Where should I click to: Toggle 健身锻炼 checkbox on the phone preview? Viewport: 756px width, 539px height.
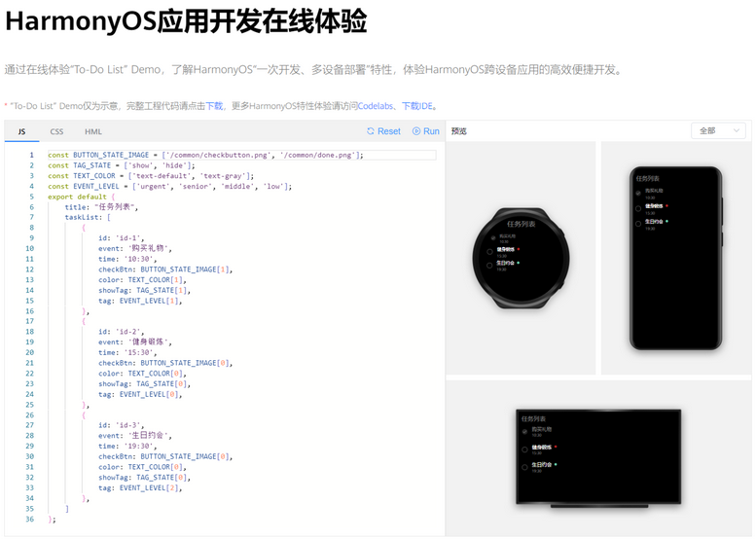click(x=638, y=207)
